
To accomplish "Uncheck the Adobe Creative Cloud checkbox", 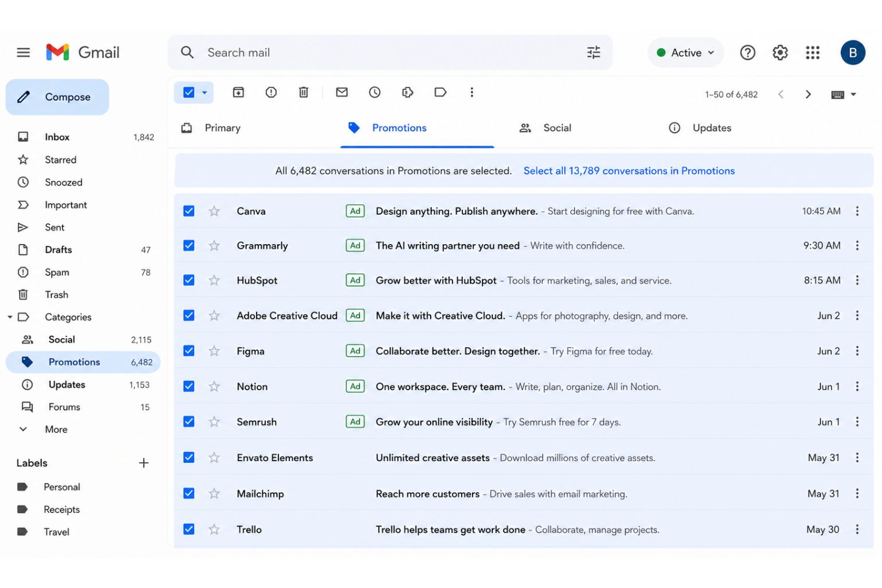I will point(189,315).
